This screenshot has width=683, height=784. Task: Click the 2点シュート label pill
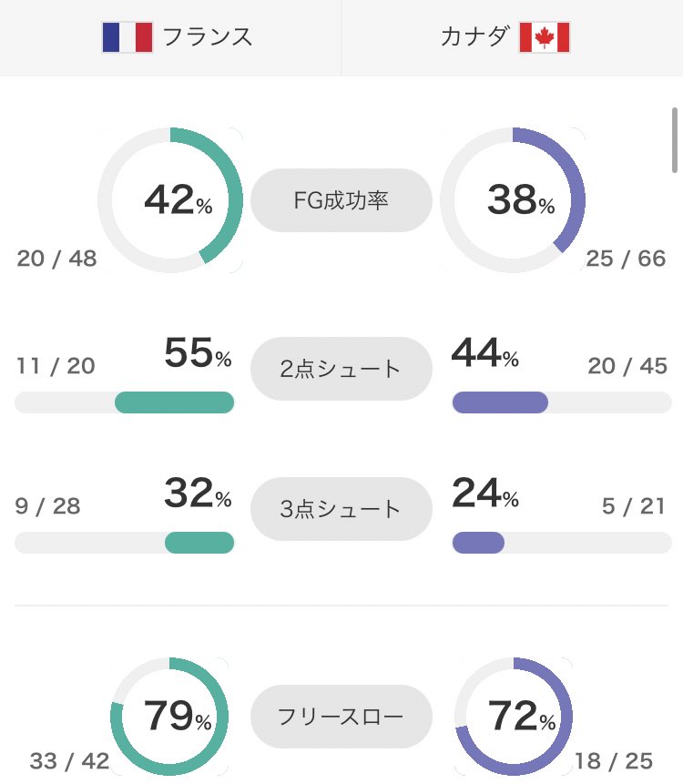pyautogui.click(x=341, y=368)
